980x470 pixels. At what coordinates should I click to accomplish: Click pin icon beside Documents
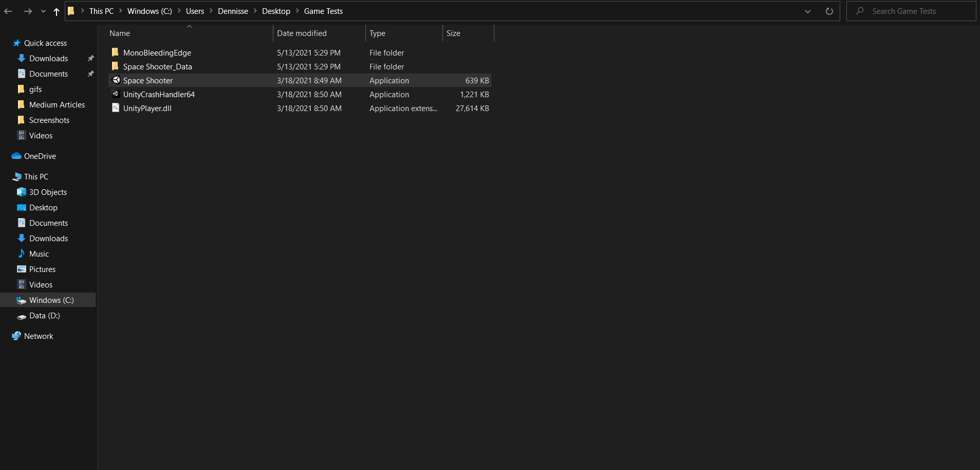click(x=90, y=74)
